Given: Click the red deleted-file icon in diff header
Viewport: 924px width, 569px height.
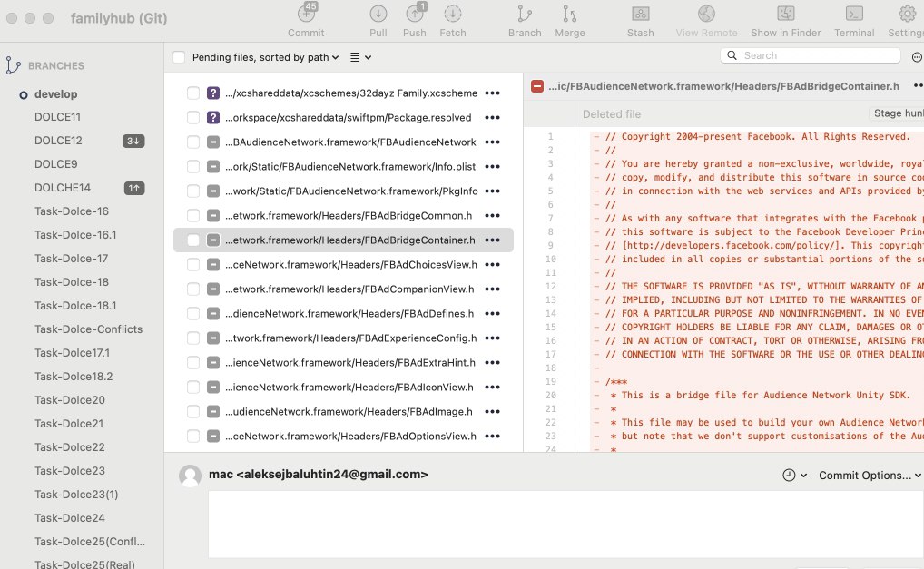Looking at the screenshot, I should (537, 86).
